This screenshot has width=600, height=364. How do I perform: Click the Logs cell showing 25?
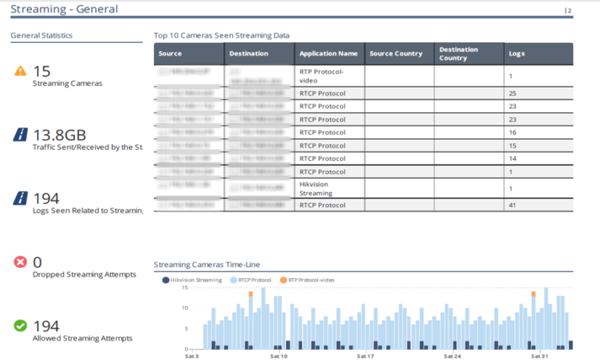click(x=539, y=94)
